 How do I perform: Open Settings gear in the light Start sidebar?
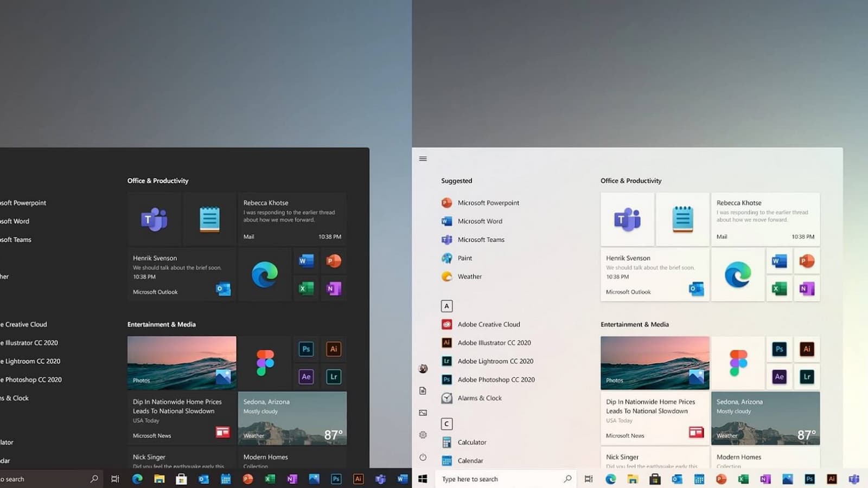tap(423, 435)
